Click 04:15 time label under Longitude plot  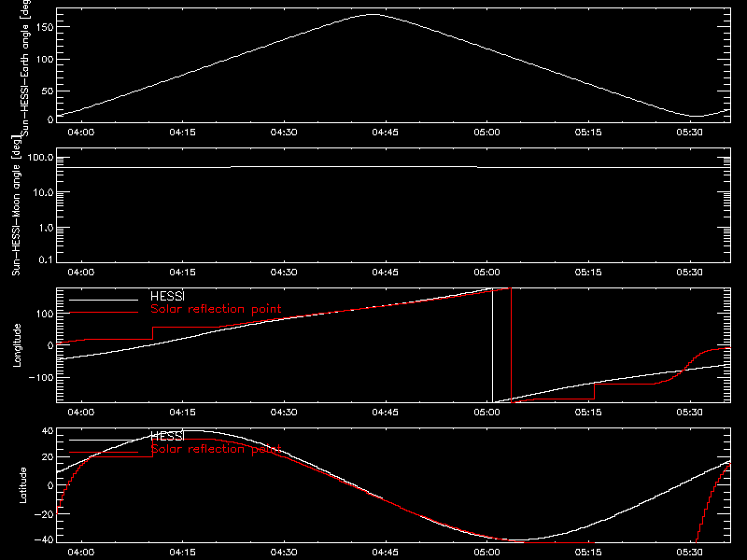tap(182, 412)
